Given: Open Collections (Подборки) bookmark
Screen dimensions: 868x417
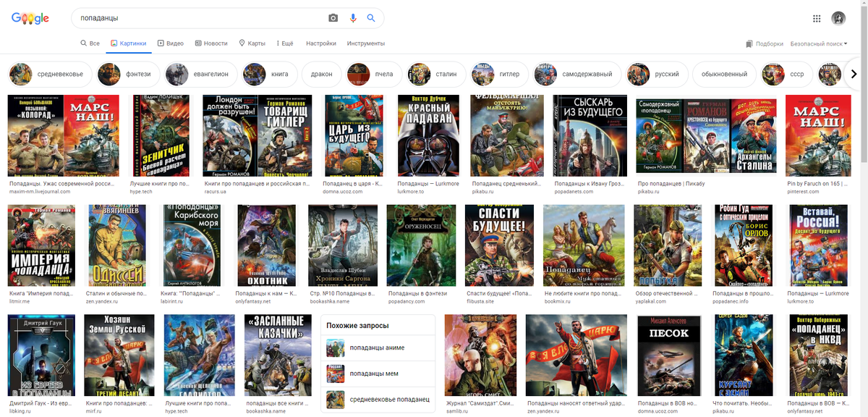Looking at the screenshot, I should pyautogui.click(x=765, y=43).
